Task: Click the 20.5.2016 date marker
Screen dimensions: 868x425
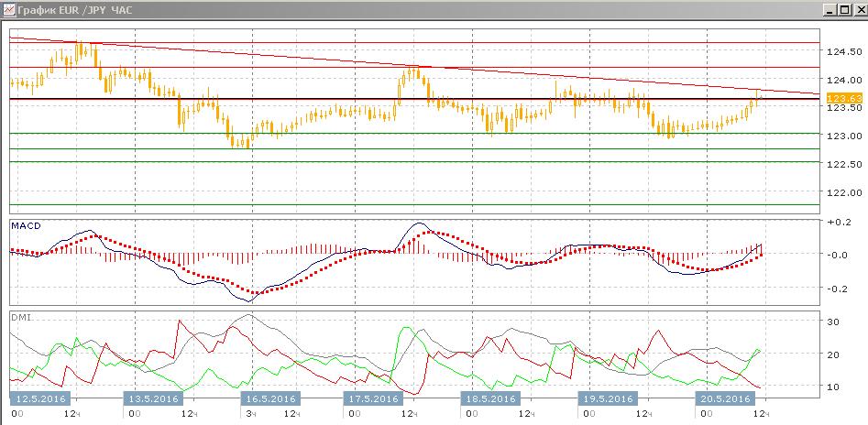Action: point(724,398)
